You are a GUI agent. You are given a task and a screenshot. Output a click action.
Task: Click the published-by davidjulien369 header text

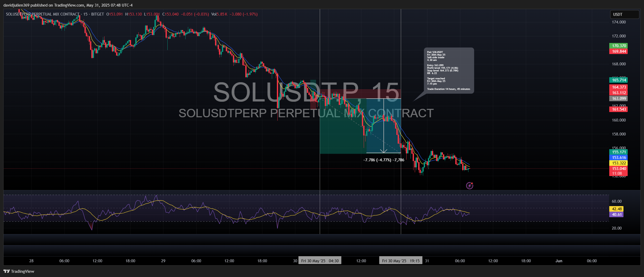click(68, 5)
